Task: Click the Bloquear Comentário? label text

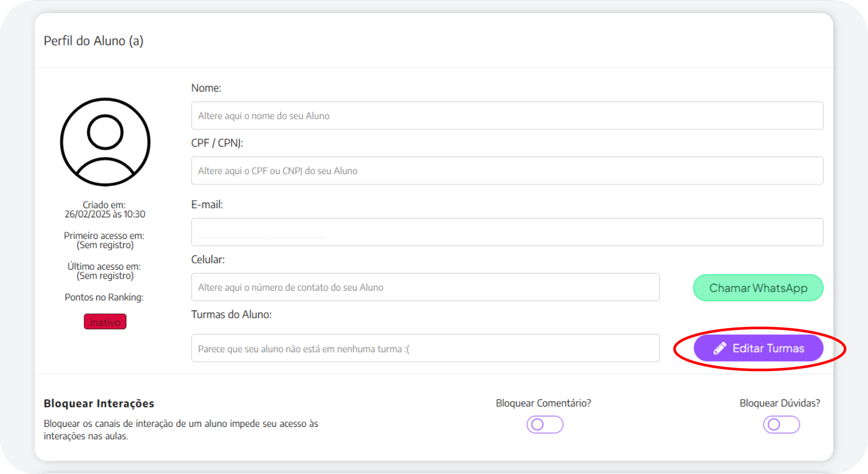Action: tap(543, 403)
